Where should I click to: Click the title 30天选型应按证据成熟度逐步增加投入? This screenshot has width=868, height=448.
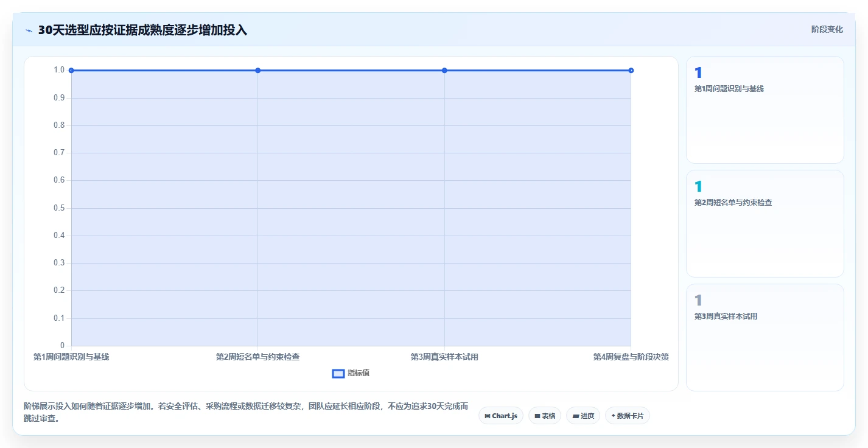[142, 30]
